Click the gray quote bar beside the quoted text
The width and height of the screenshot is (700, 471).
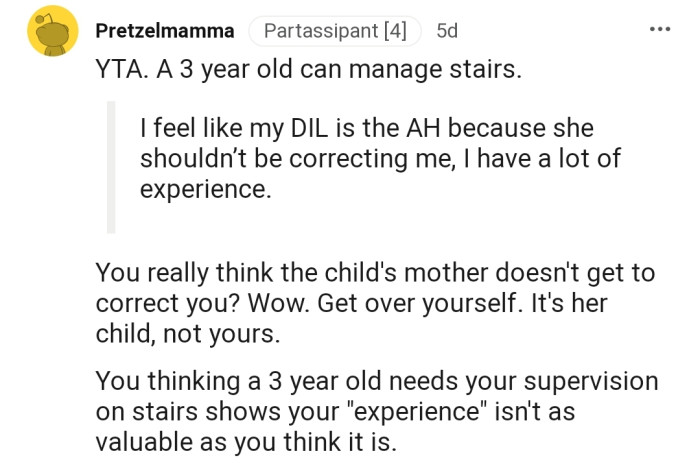pyautogui.click(x=111, y=166)
